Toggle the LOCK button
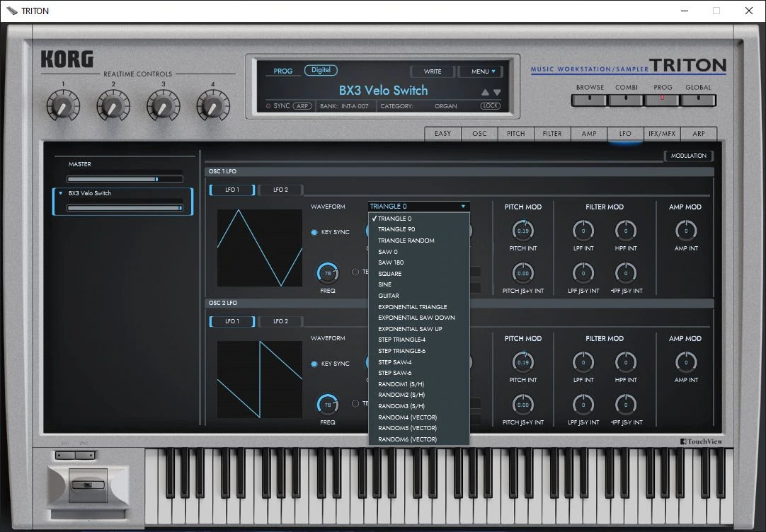Viewport: 766px width, 532px height. (491, 105)
